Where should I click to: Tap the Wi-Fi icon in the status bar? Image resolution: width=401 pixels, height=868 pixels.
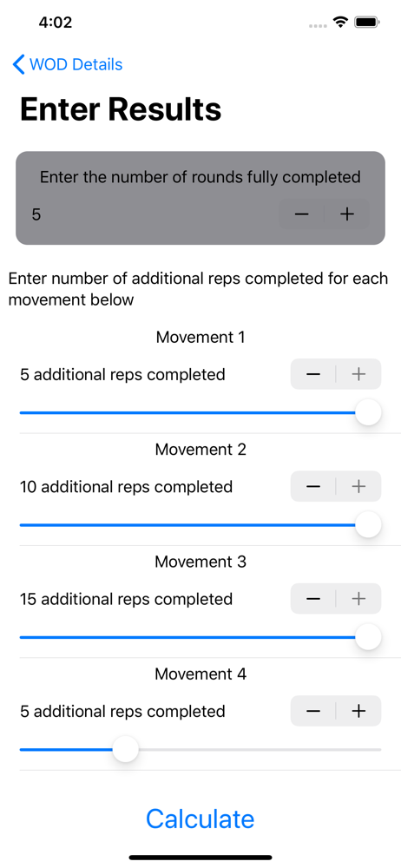339,23
